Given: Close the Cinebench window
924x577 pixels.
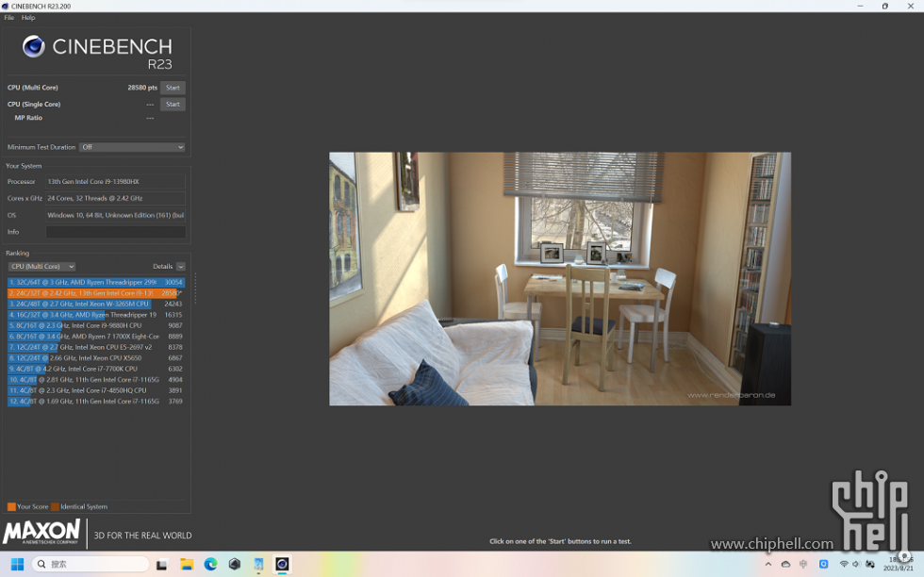Looking at the screenshot, I should (911, 6).
